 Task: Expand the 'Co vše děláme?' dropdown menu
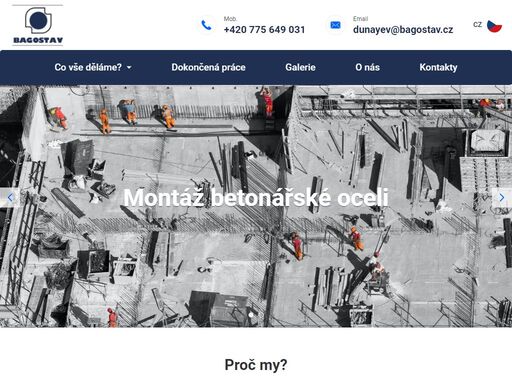(x=93, y=67)
